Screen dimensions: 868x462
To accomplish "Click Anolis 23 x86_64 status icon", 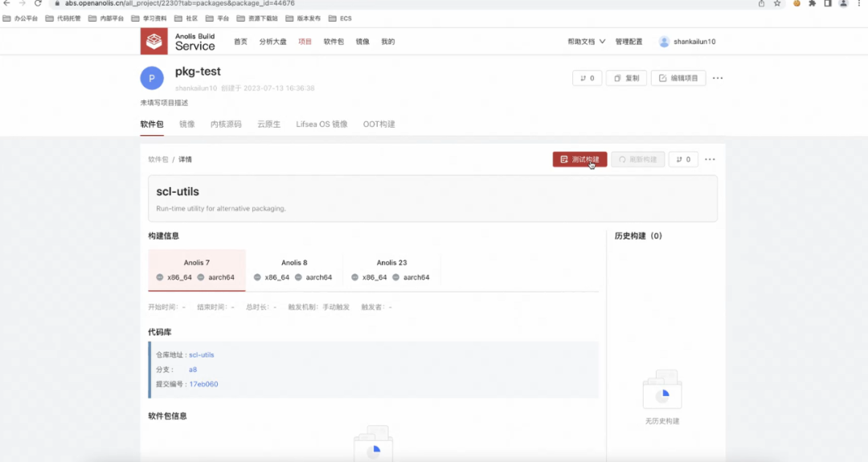I will point(355,277).
